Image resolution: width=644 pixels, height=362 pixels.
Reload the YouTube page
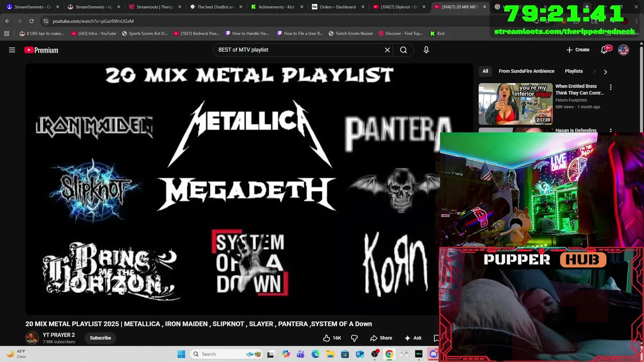click(x=31, y=21)
